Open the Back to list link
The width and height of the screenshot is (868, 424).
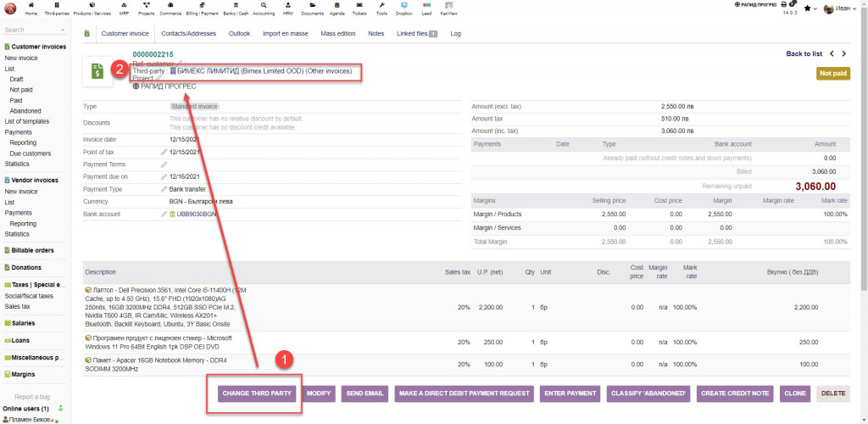(x=804, y=53)
